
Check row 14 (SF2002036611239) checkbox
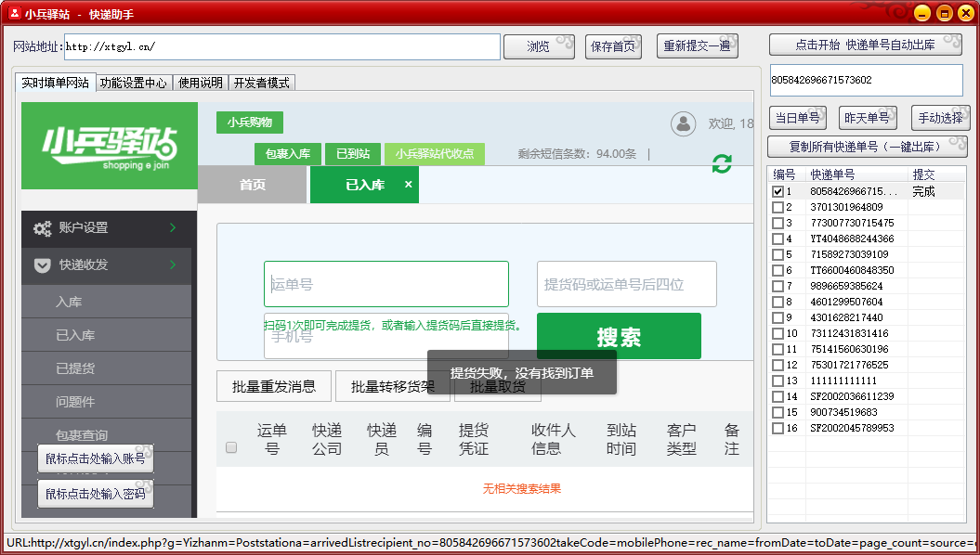coord(777,396)
